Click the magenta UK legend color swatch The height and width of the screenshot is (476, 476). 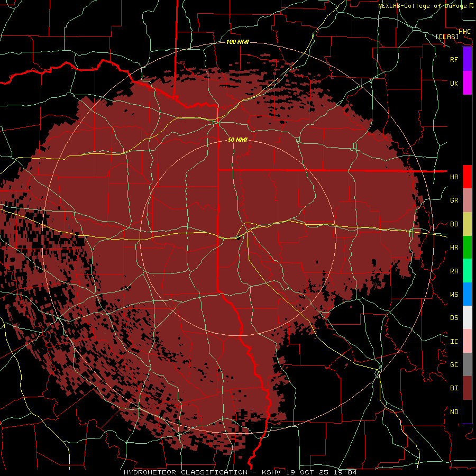(467, 83)
